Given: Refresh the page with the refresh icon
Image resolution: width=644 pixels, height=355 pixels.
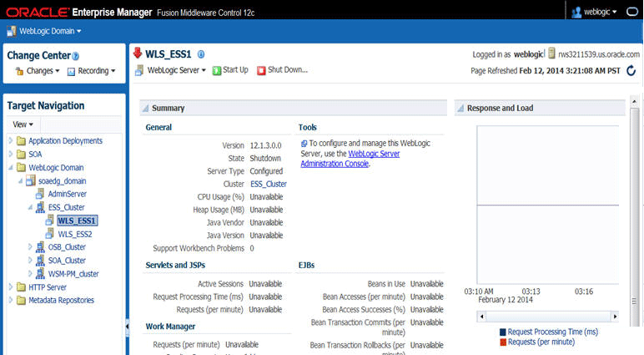Looking at the screenshot, I should tap(631, 71).
